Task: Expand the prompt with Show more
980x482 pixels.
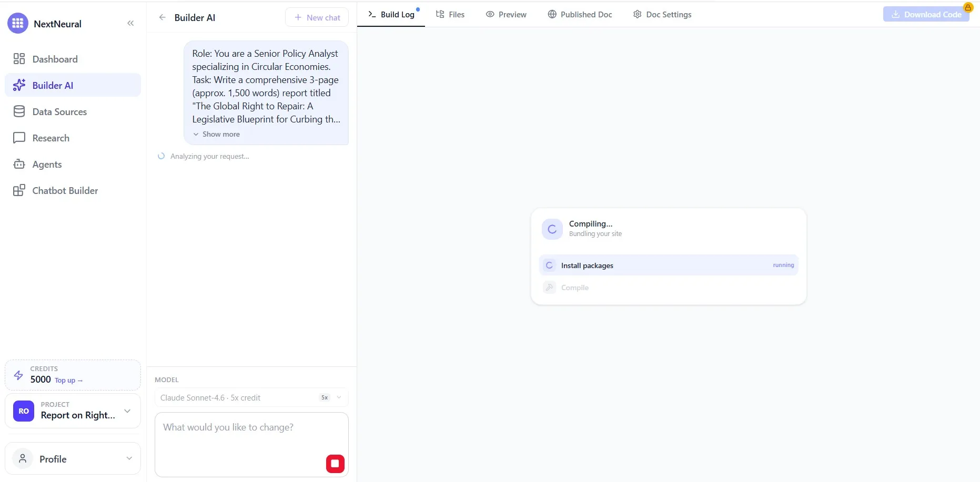Action: [216, 134]
